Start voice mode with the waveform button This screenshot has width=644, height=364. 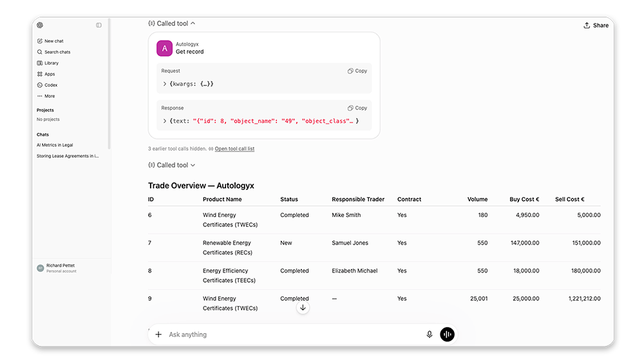click(448, 334)
